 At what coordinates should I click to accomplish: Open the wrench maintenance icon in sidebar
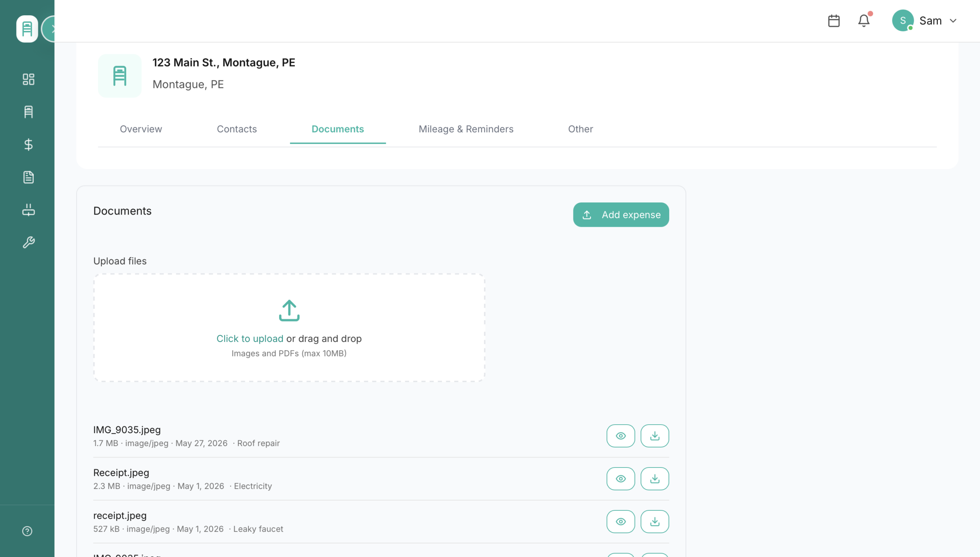pos(28,242)
